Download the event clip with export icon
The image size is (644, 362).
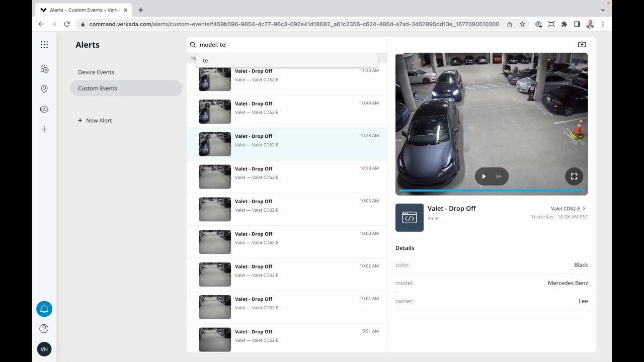[582, 44]
